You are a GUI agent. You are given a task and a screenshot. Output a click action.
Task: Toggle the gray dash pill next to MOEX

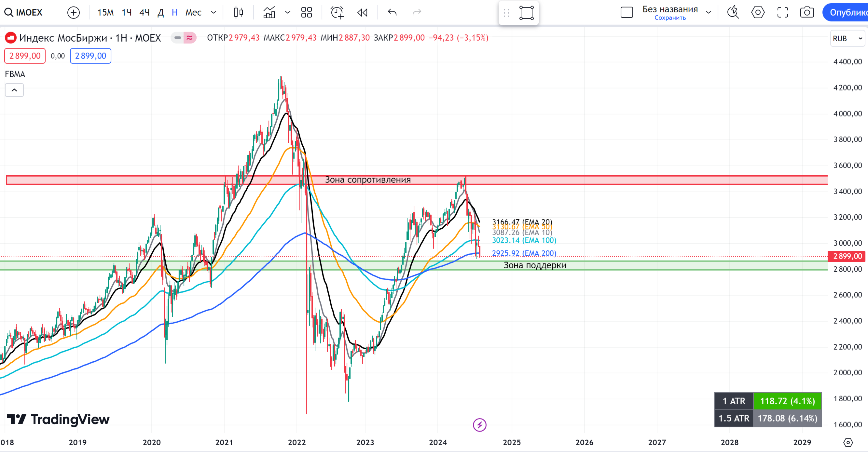point(177,38)
